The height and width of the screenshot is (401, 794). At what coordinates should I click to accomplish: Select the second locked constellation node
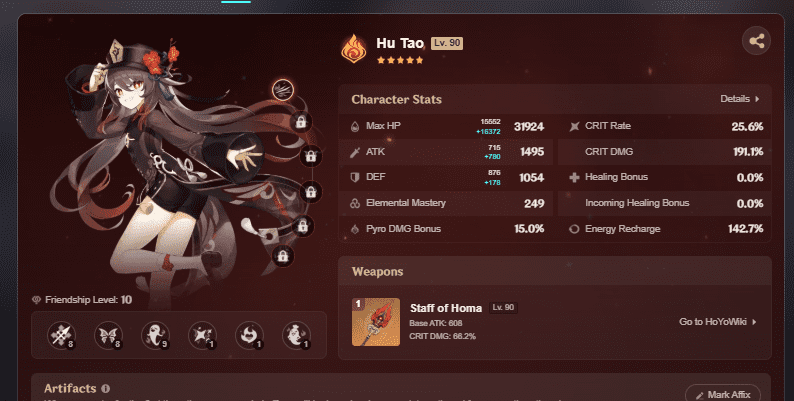[311, 156]
